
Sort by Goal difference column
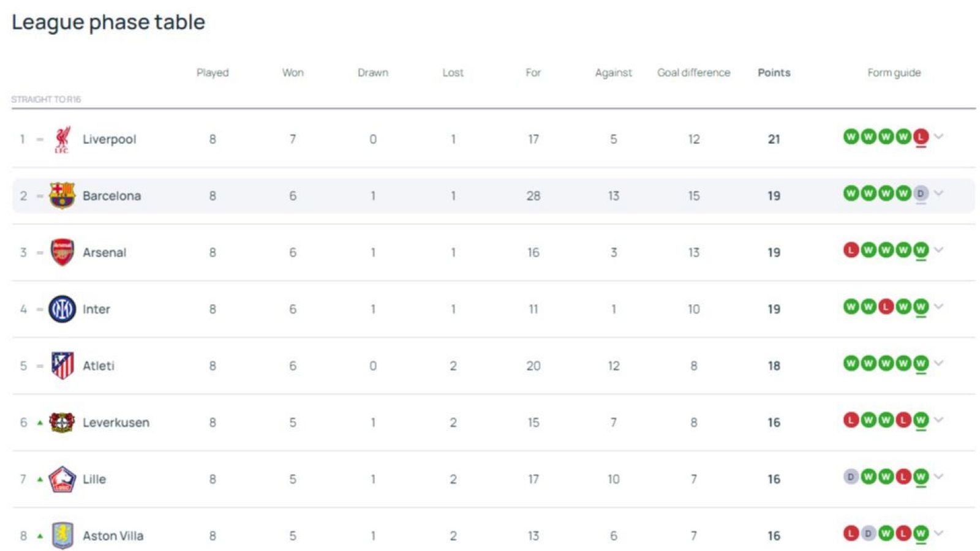tap(693, 72)
